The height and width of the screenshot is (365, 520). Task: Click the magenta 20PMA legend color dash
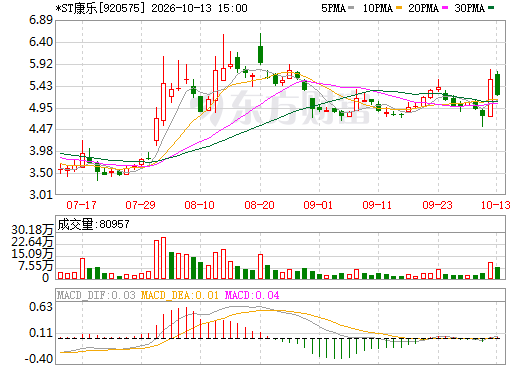(445, 7)
